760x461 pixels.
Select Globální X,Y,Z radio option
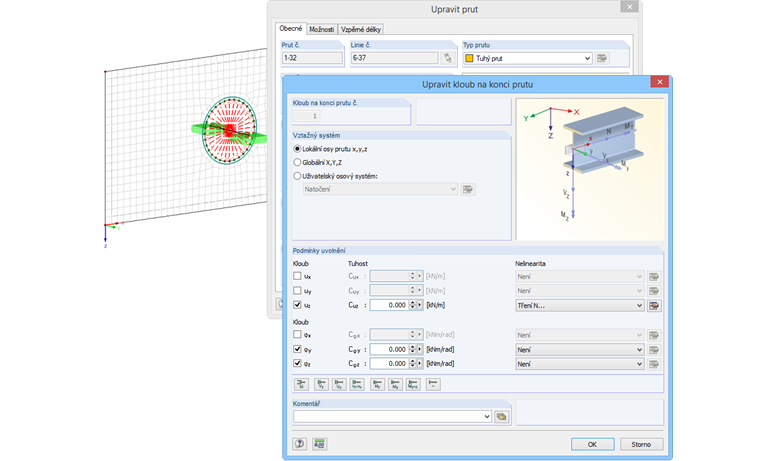tap(297, 162)
